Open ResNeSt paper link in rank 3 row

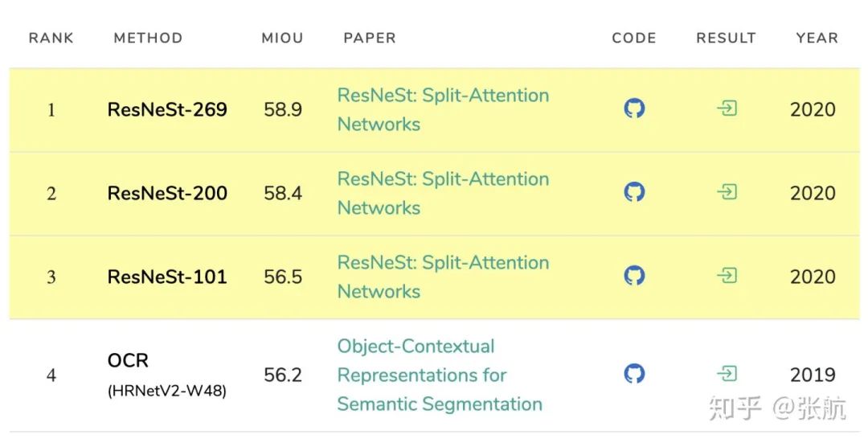443,277
